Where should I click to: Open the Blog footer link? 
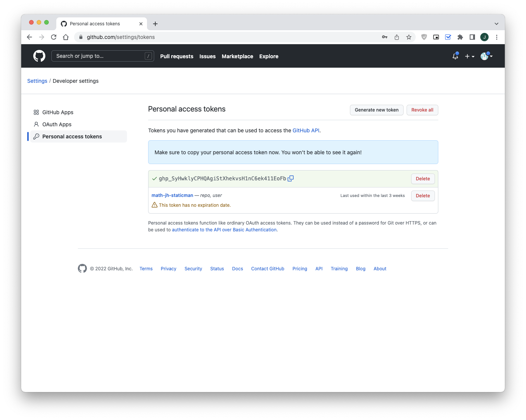point(361,269)
